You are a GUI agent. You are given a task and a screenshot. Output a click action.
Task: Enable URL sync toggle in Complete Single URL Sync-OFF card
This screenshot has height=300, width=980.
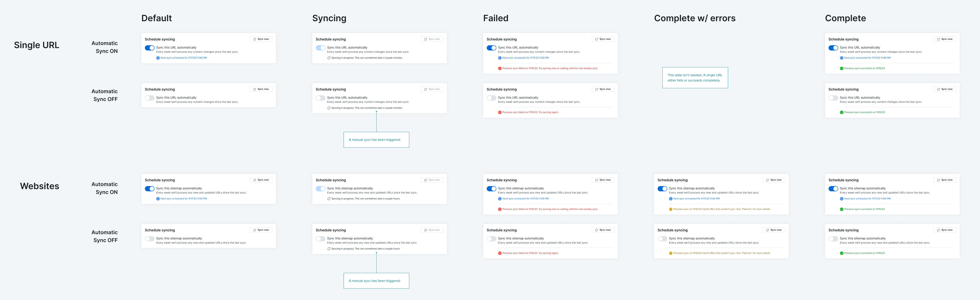click(833, 98)
